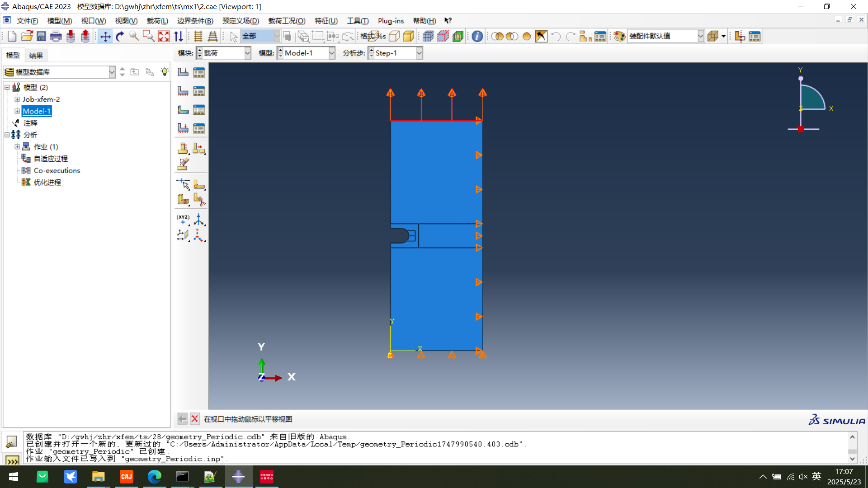The height and width of the screenshot is (488, 868).
Task: Open the 装配件默认值 color mapping combo box
Action: pyautogui.click(x=700, y=37)
